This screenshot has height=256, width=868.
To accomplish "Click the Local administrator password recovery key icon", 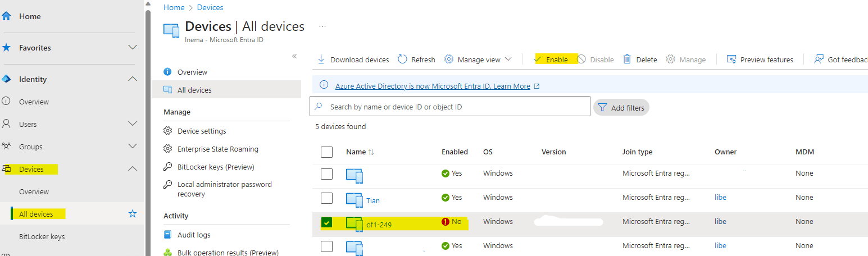I will 167,184.
